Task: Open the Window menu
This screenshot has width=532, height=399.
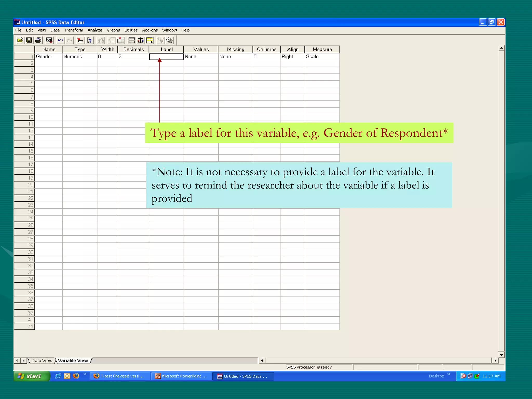Action: point(169,30)
